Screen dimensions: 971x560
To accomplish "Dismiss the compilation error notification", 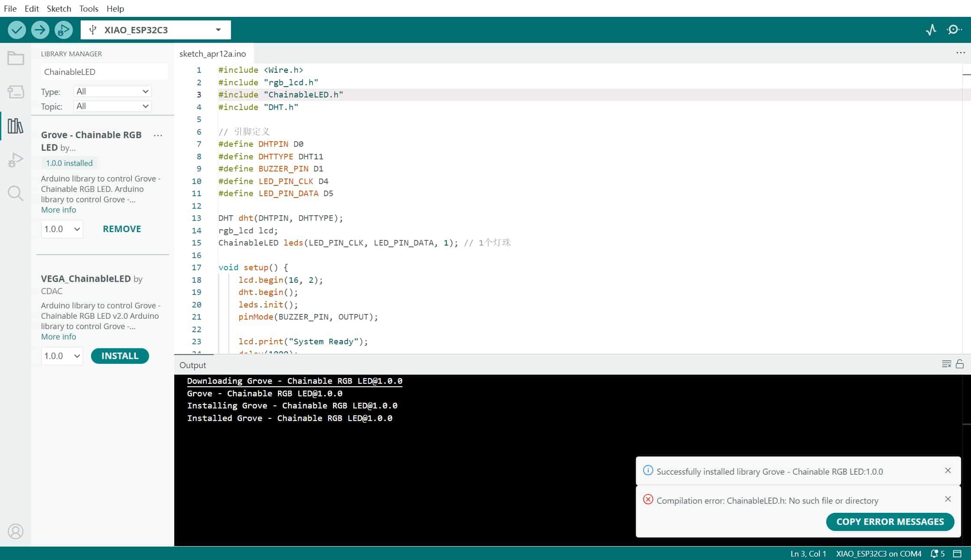I will pos(948,499).
